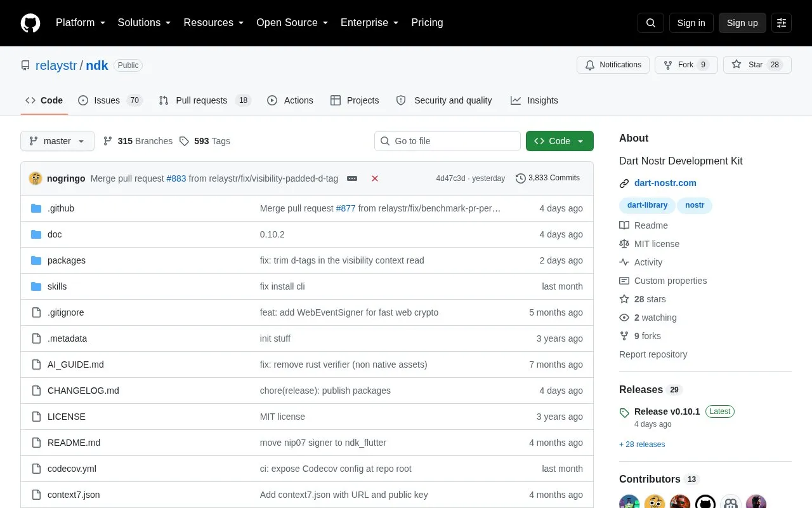The image size is (812, 508).
Task: Click the search magnifier icon button
Action: (651, 23)
